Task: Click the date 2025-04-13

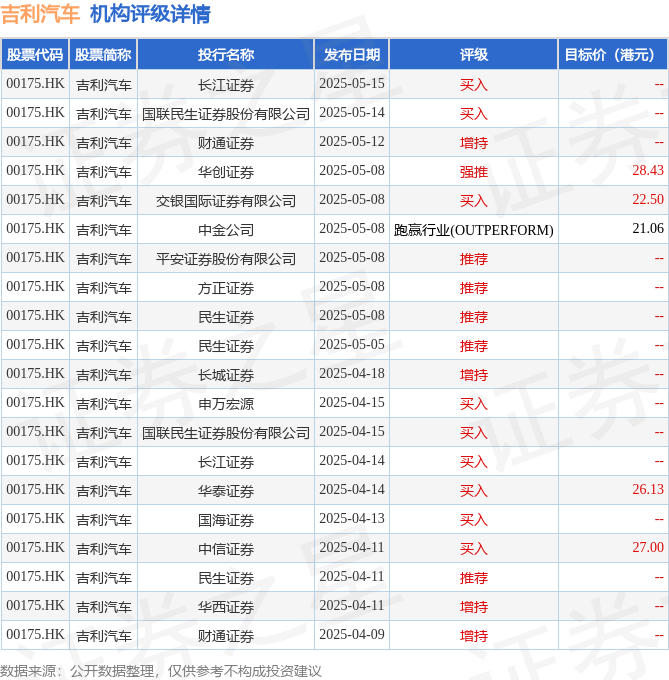Action: (352, 519)
